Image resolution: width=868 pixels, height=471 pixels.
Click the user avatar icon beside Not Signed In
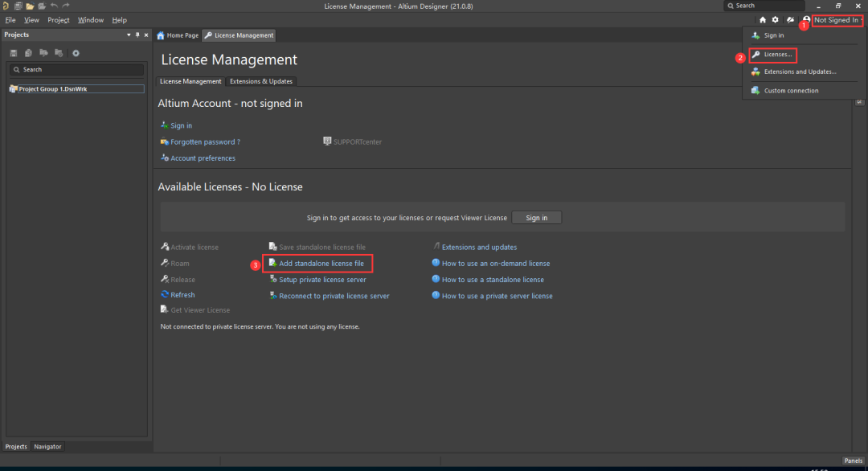point(805,20)
